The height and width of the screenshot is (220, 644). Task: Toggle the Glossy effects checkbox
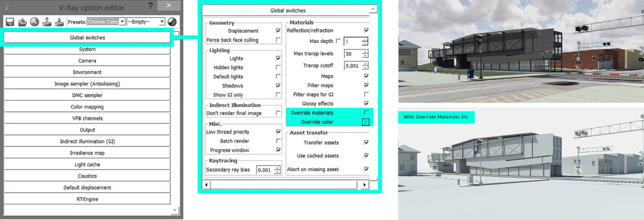(366, 103)
